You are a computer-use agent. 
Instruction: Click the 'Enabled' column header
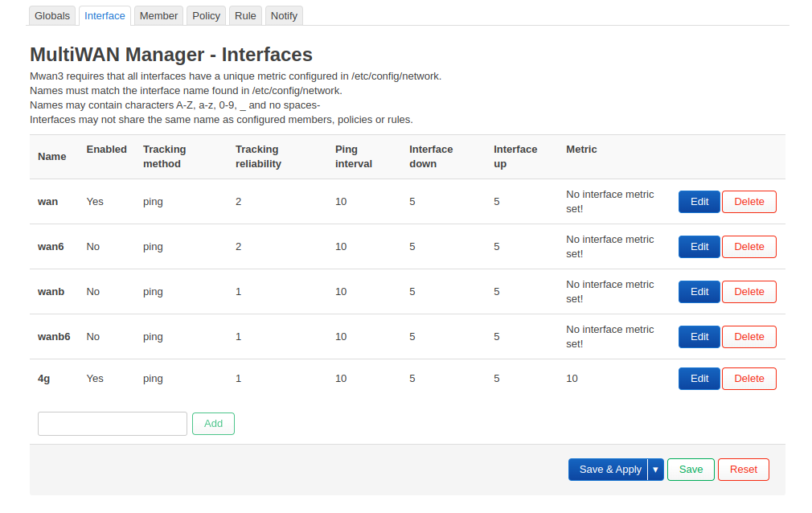coord(107,150)
